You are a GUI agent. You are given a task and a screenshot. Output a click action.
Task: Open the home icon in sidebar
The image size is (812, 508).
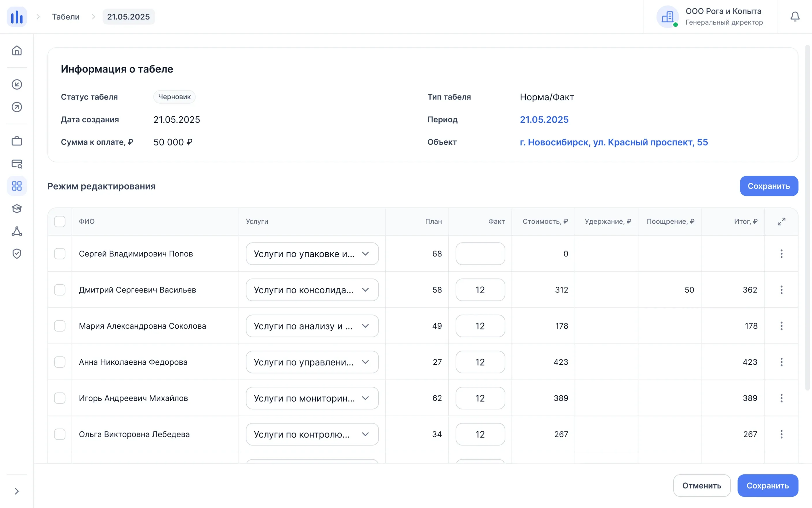point(17,50)
